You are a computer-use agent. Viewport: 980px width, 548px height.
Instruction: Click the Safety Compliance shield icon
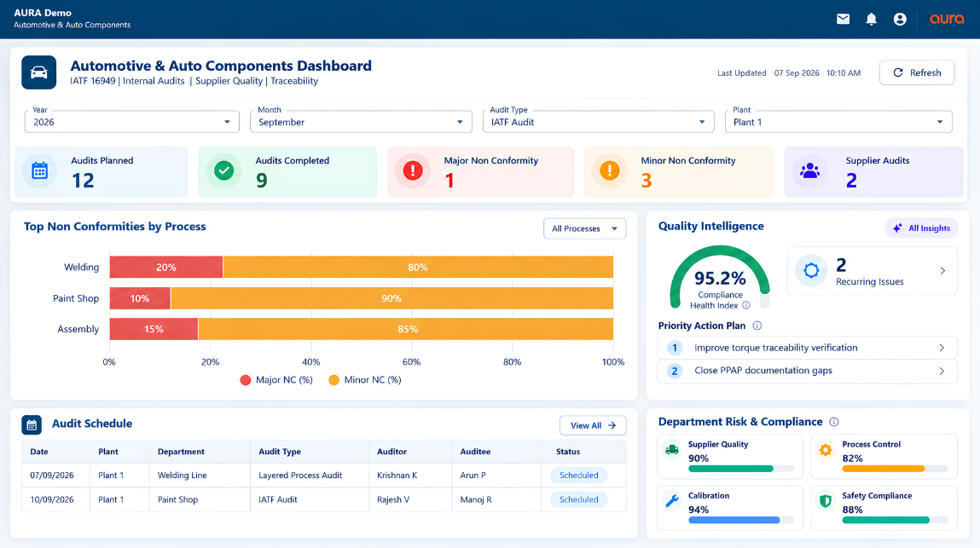coord(826,501)
